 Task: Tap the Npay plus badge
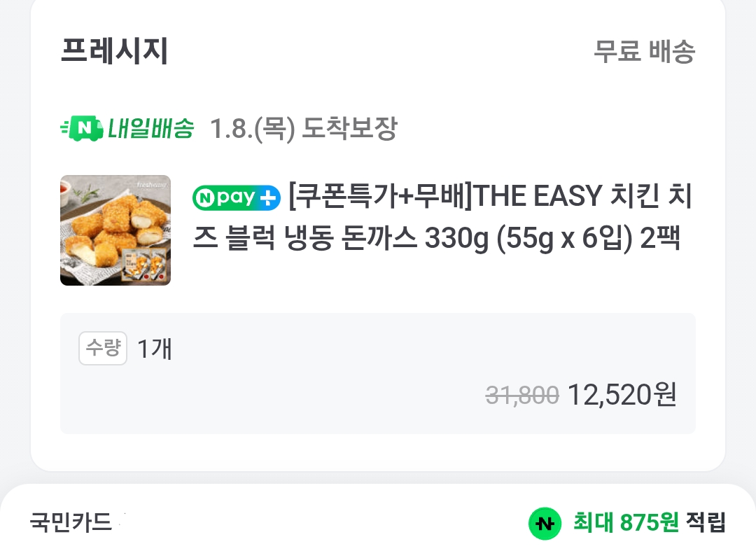(236, 199)
